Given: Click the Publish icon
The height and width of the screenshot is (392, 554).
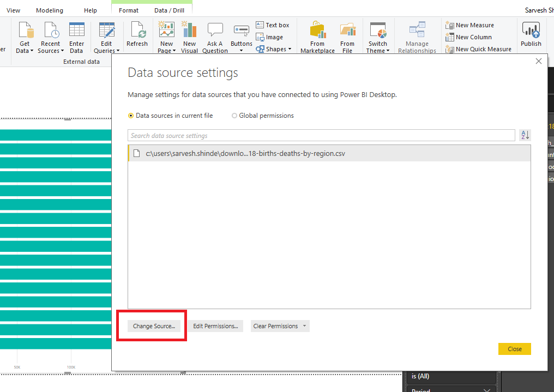Looking at the screenshot, I should tap(531, 34).
